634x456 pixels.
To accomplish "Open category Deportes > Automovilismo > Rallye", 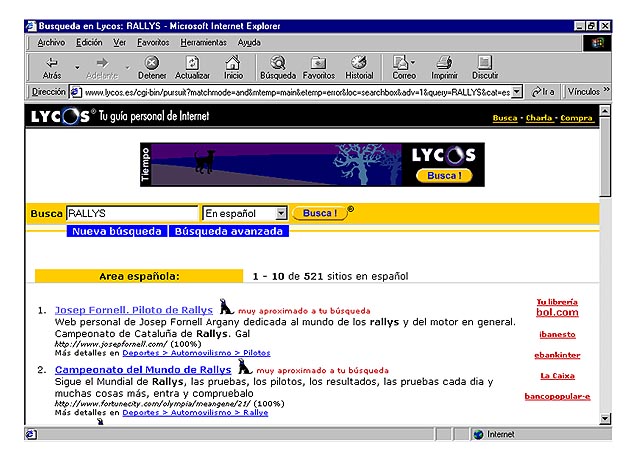I will (x=195, y=413).
